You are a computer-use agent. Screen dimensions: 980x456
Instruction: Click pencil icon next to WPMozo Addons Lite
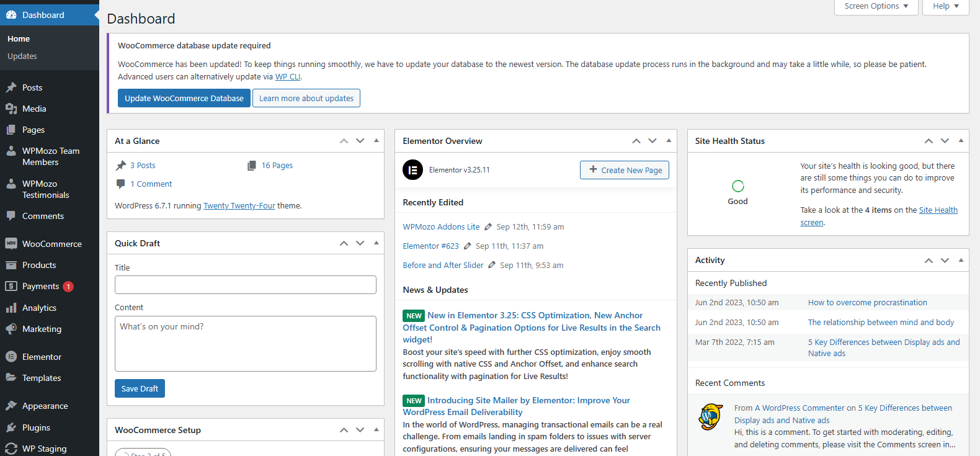(x=488, y=227)
